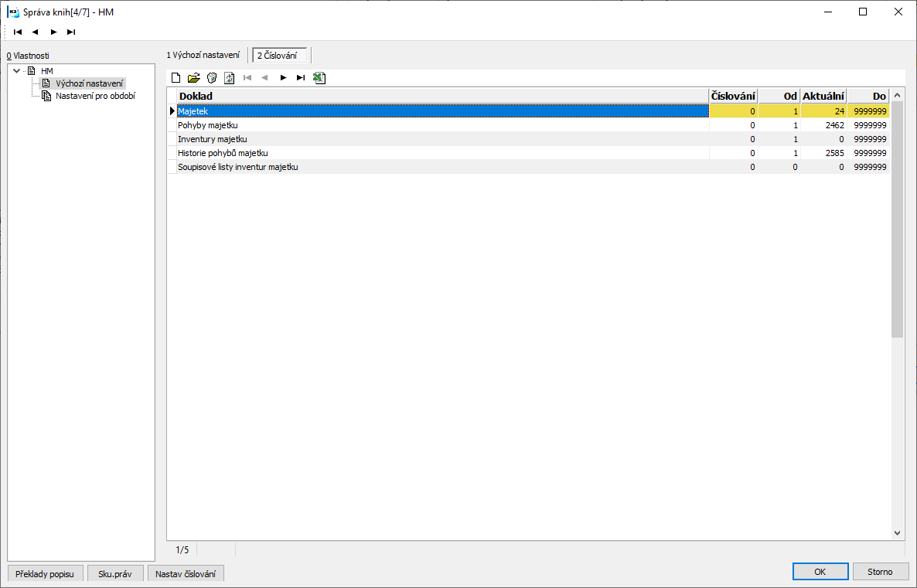917x588 pixels.
Task: Click Aktuální value 2585 for Historie pohybů
Action: (823, 153)
